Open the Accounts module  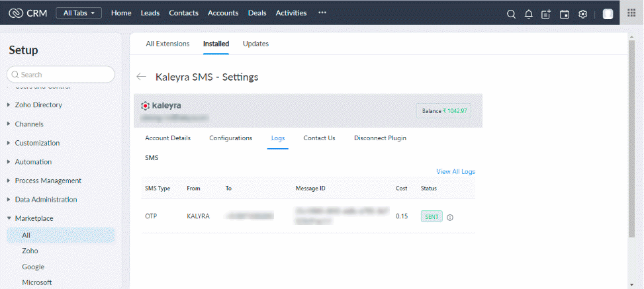click(x=223, y=13)
